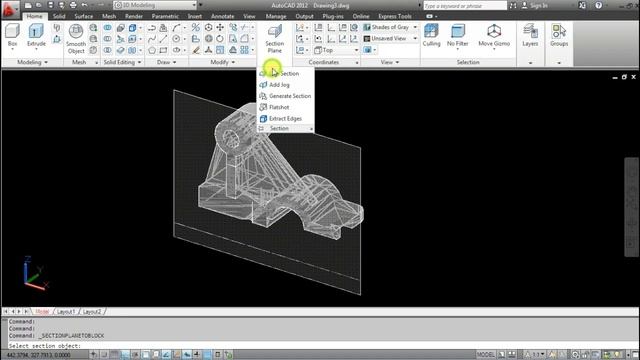The width and height of the screenshot is (640, 360).
Task: Expand the View panel
Action: click(x=390, y=62)
